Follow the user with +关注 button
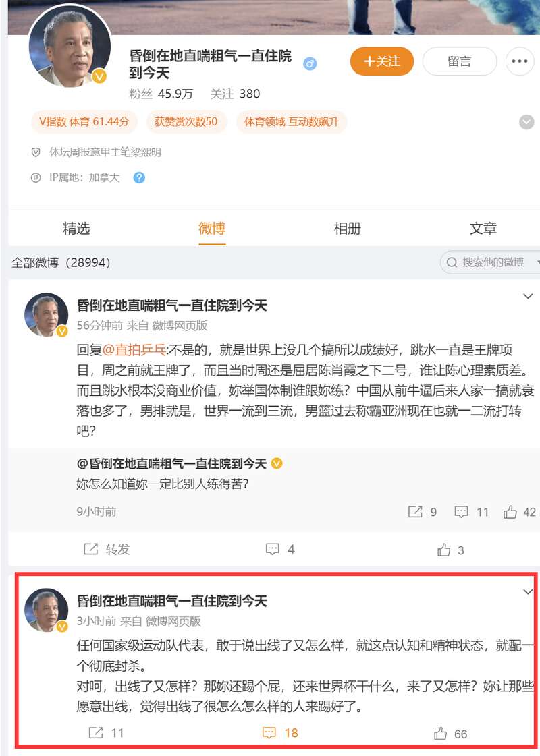This screenshot has width=540, height=756. (x=382, y=61)
